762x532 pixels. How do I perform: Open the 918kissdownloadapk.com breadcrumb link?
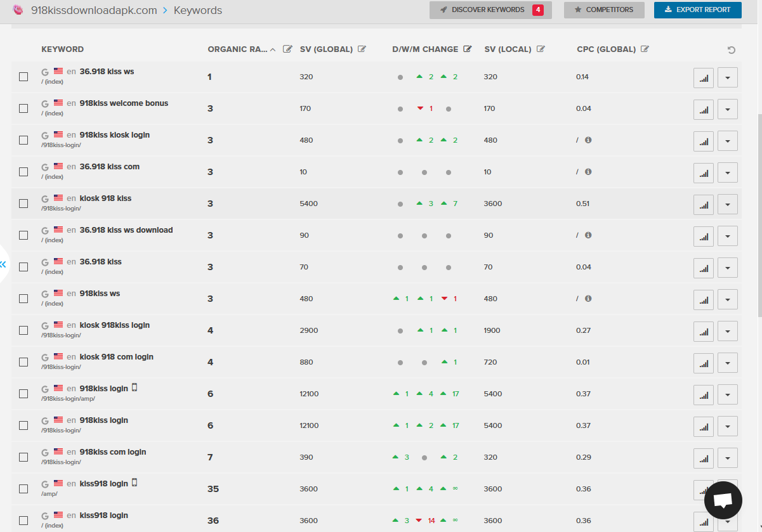(x=94, y=11)
